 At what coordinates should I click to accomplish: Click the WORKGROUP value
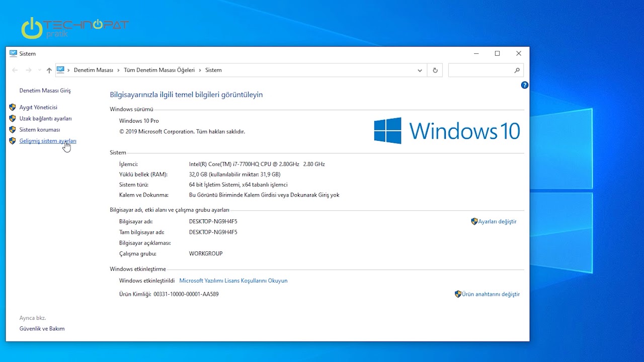click(206, 254)
